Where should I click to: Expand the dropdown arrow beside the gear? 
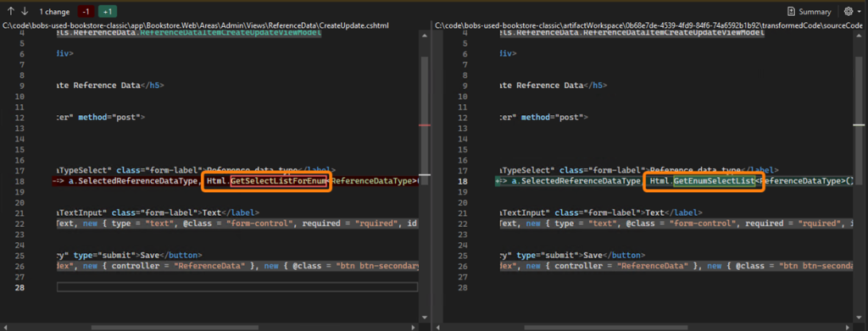(859, 12)
